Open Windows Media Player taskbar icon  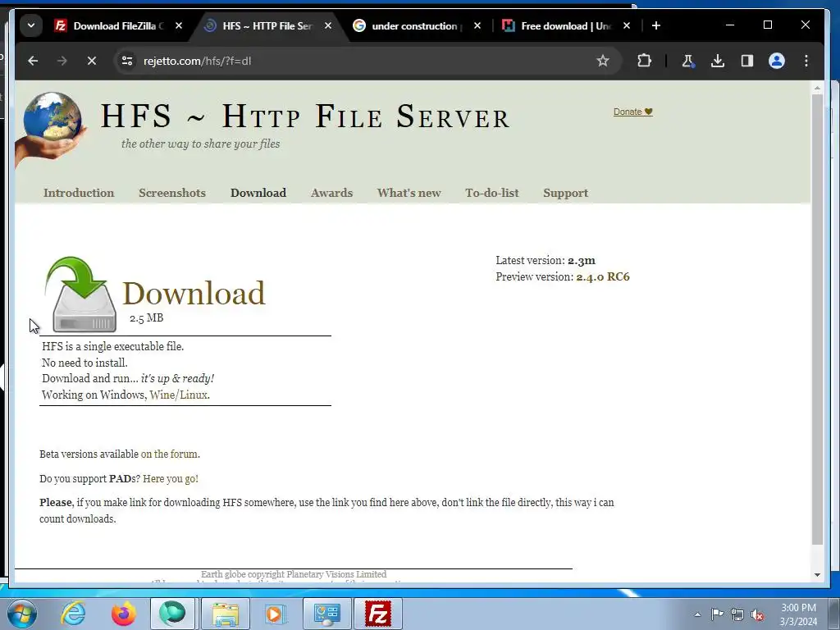coord(276,614)
